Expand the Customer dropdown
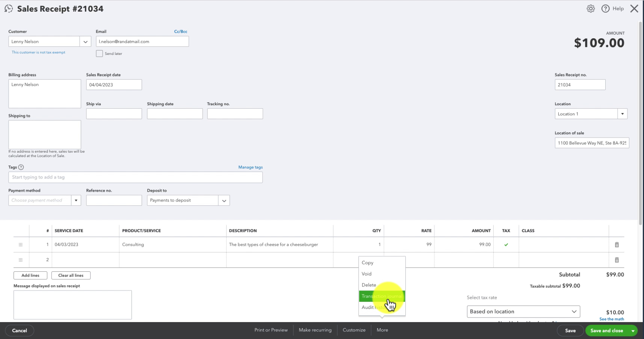The height and width of the screenshot is (339, 644). pyautogui.click(x=85, y=42)
